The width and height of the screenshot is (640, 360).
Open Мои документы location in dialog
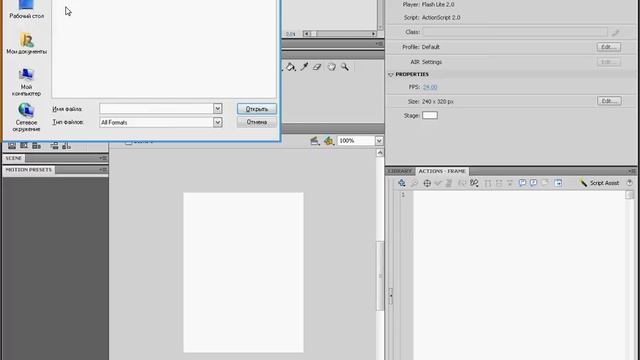(27, 44)
